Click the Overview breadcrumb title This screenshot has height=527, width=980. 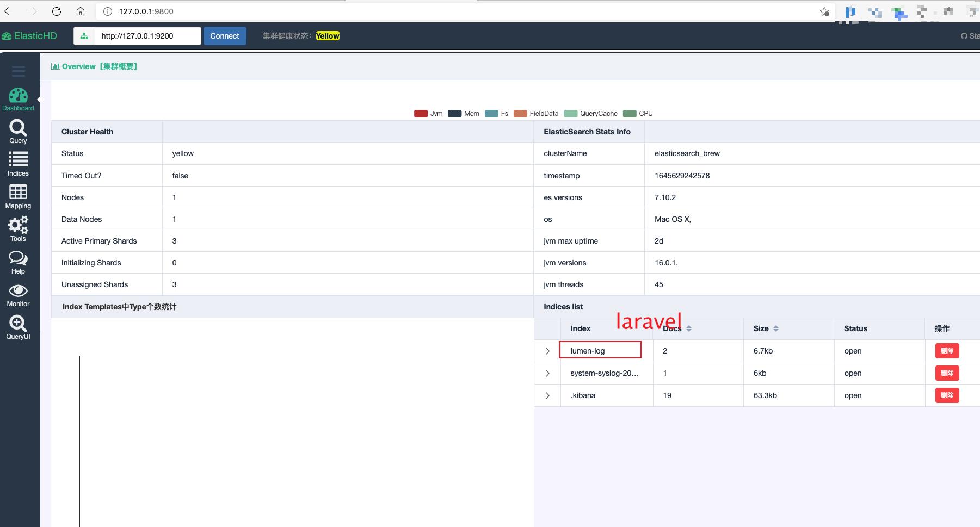tap(100, 66)
